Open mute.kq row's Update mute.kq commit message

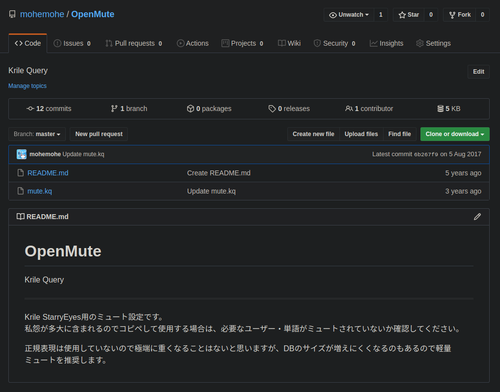(211, 191)
